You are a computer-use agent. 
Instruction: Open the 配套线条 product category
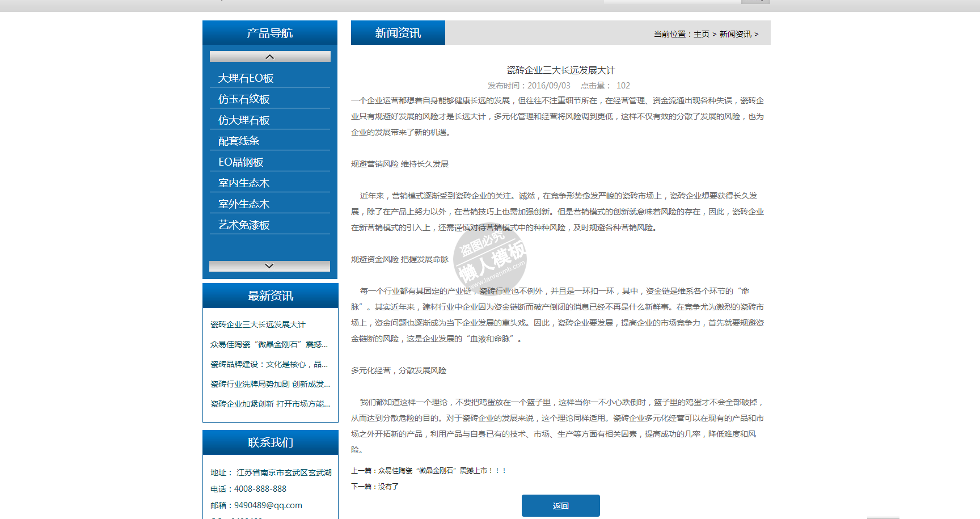click(239, 141)
